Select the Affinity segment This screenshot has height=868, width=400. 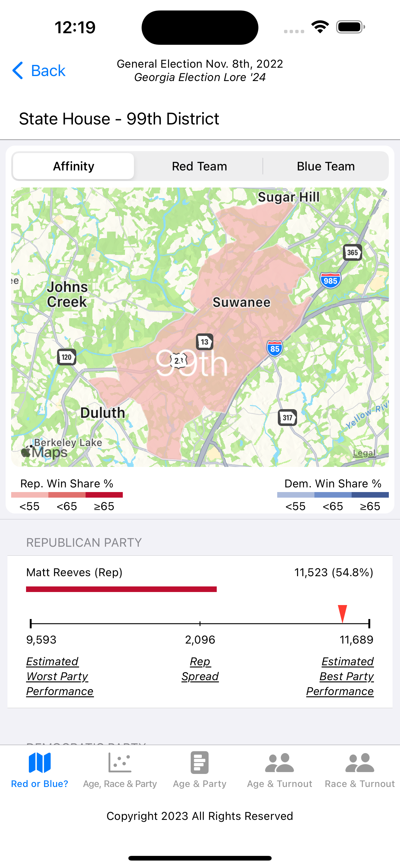(x=74, y=166)
